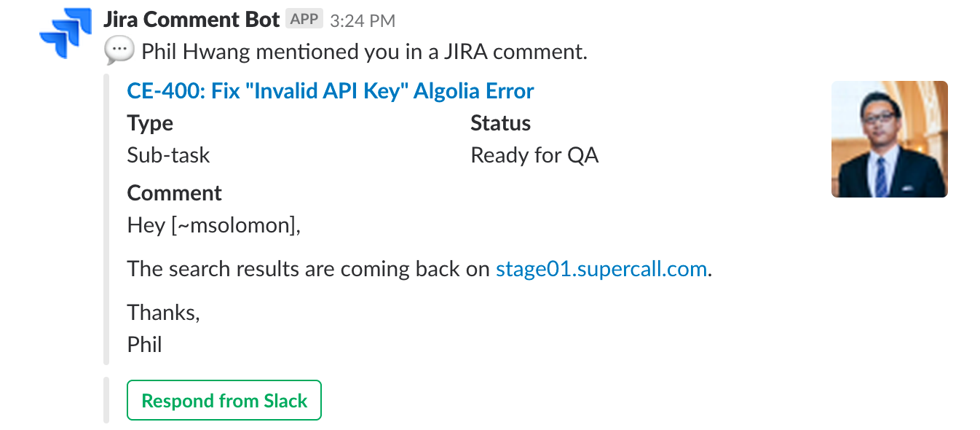
Task: Click the [~msolomon] mention in the comment
Action: point(234,225)
